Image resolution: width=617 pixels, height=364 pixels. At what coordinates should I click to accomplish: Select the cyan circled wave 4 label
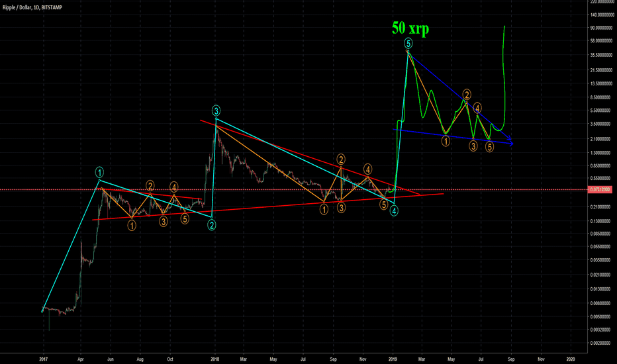point(394,211)
